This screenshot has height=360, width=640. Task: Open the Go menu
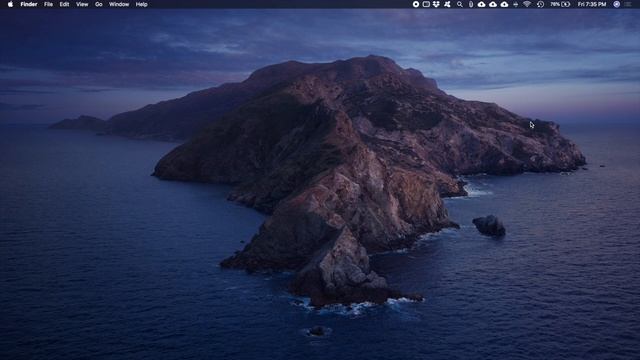click(99, 4)
